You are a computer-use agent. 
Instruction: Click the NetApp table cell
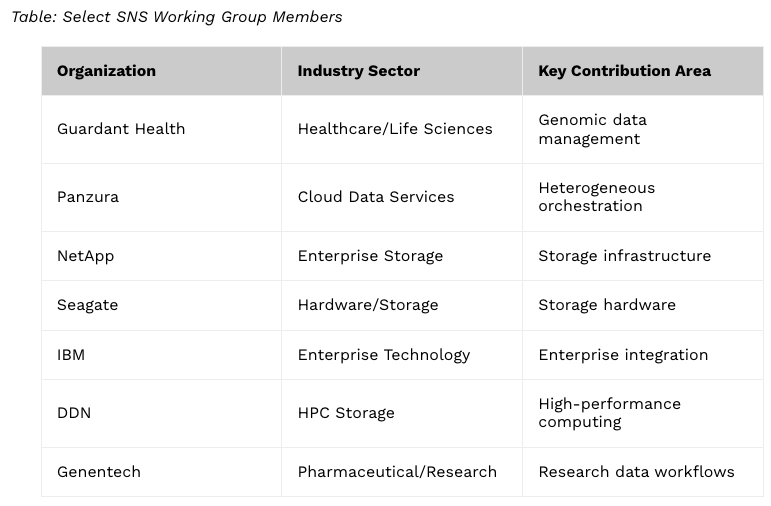pyautogui.click(x=86, y=256)
